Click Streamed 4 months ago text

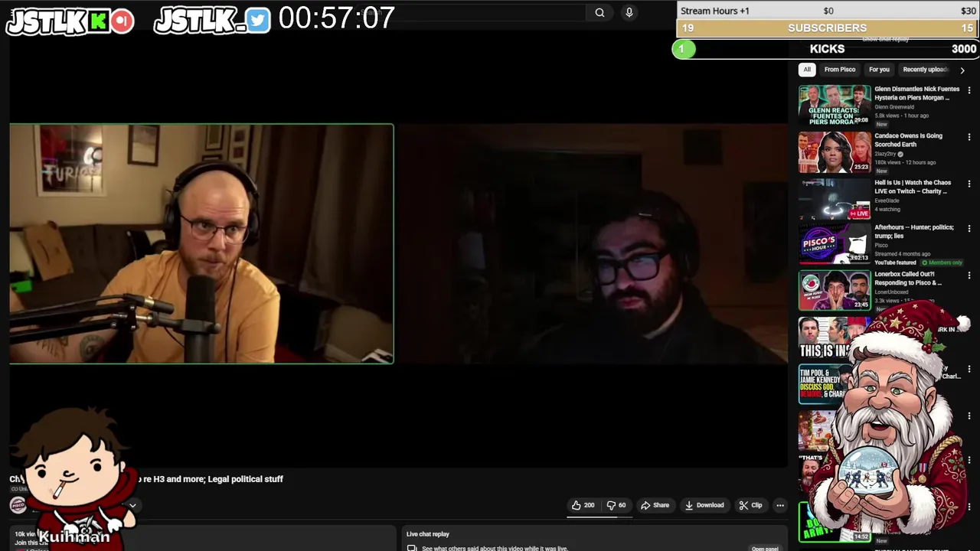[x=903, y=254]
